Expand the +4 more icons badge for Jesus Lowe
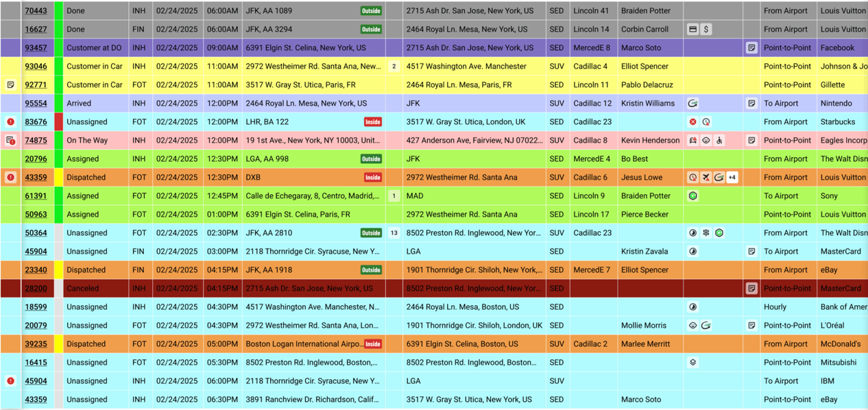This screenshot has height=410, width=868. [x=732, y=178]
